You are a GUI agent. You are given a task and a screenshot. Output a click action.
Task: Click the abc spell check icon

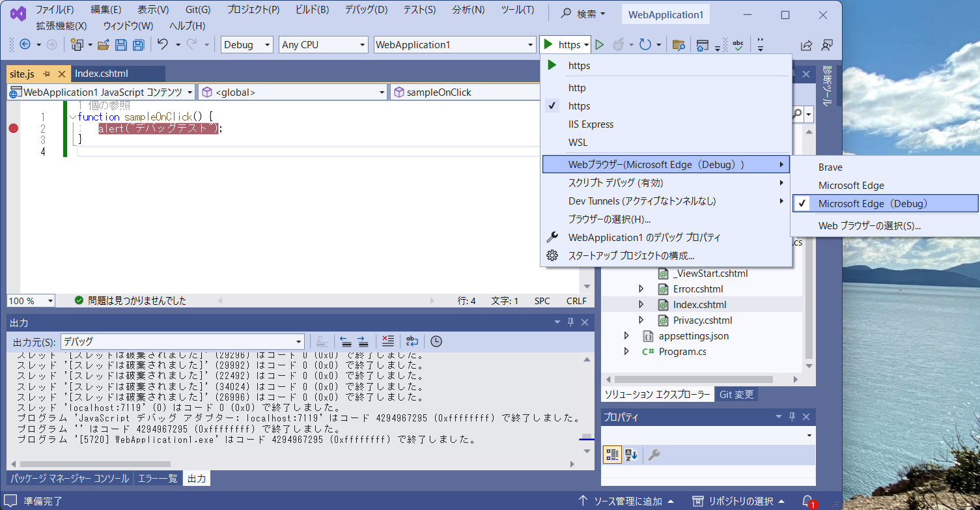click(738, 45)
